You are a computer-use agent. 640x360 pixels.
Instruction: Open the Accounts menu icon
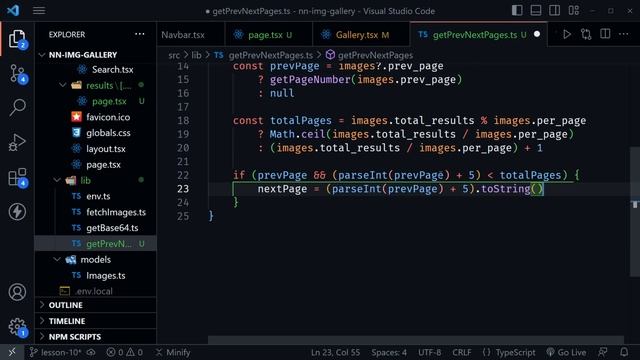point(17,292)
